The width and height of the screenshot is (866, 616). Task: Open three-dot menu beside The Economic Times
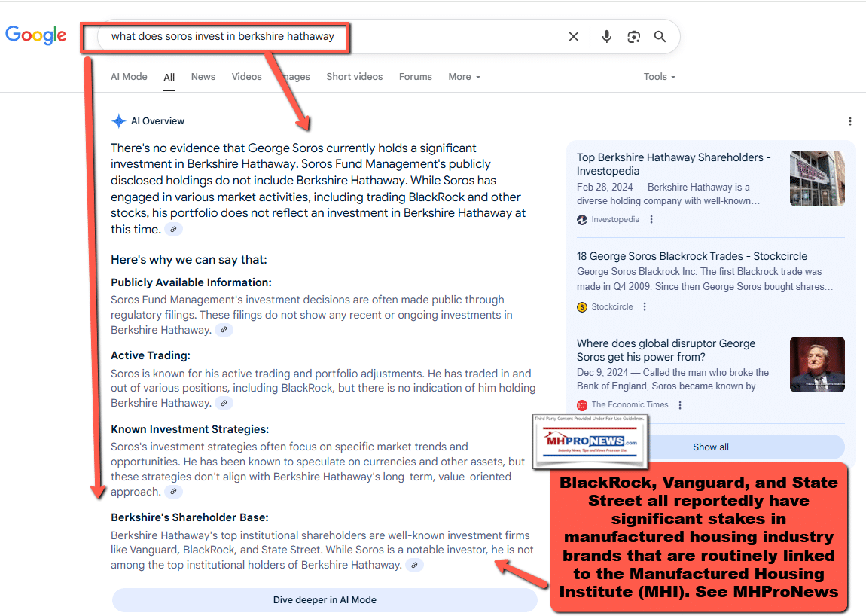[x=680, y=405]
